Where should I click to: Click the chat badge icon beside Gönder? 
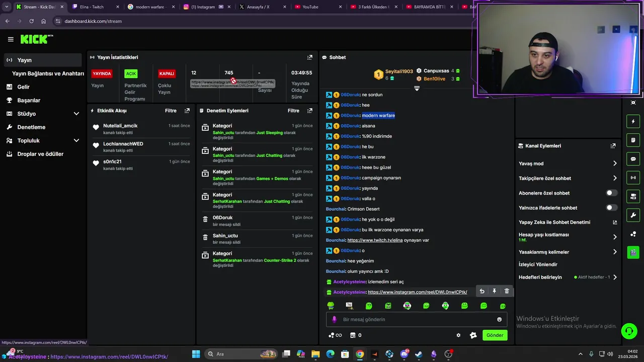(x=473, y=335)
